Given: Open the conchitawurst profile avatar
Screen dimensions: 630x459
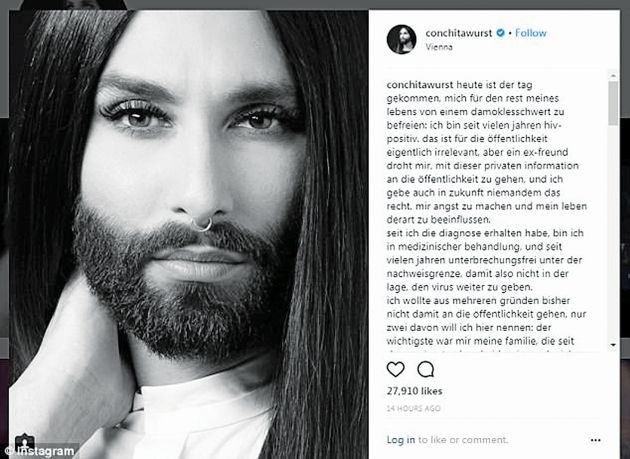Looking at the screenshot, I should click(401, 39).
